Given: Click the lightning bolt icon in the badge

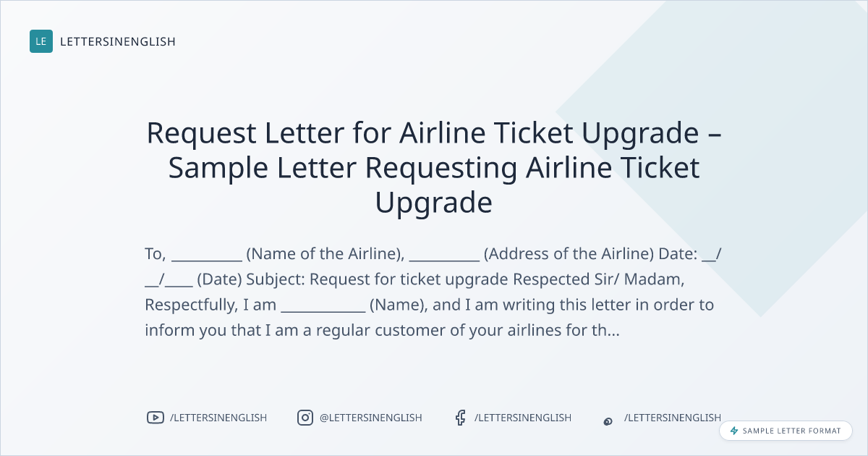Looking at the screenshot, I should pos(734,431).
